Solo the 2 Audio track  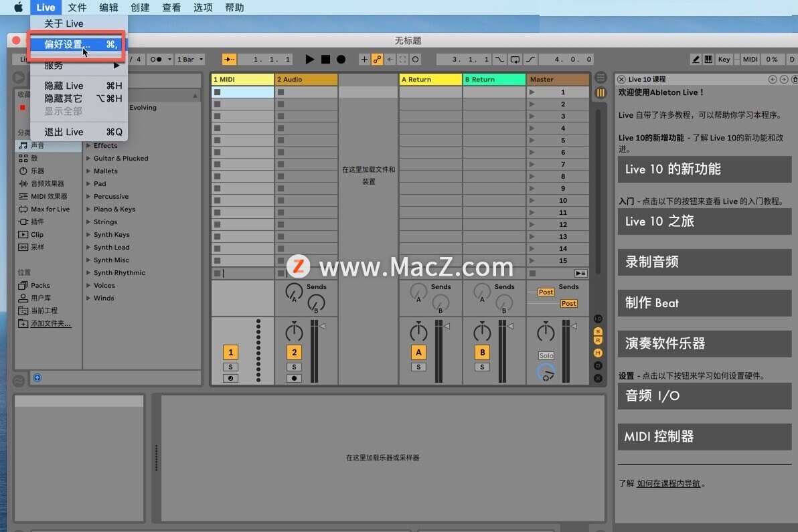click(x=294, y=367)
